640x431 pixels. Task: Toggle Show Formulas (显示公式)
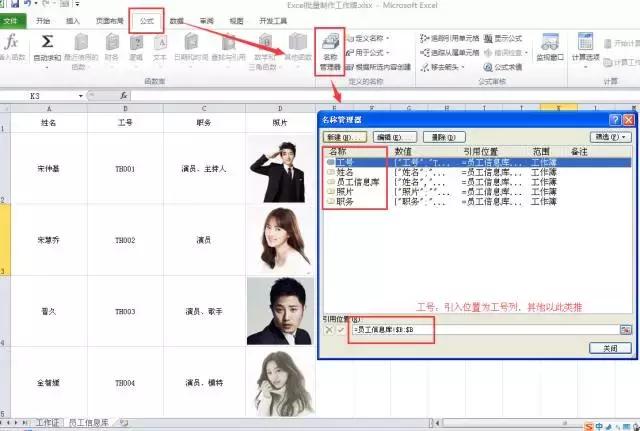[503, 38]
